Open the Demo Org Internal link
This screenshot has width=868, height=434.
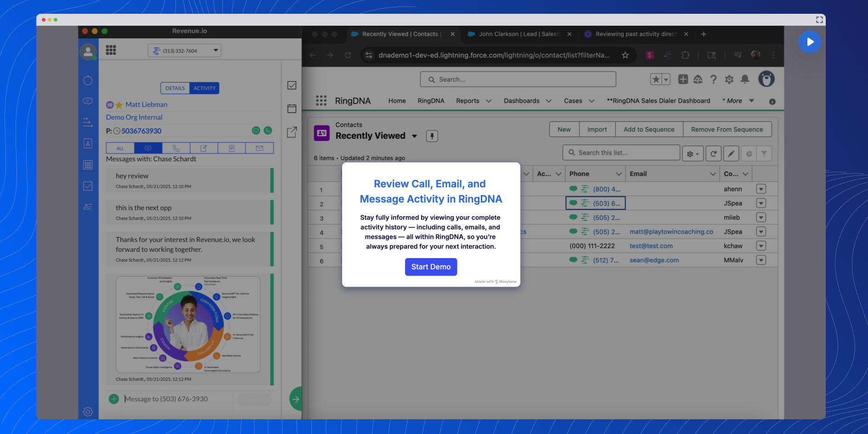pyautogui.click(x=134, y=117)
